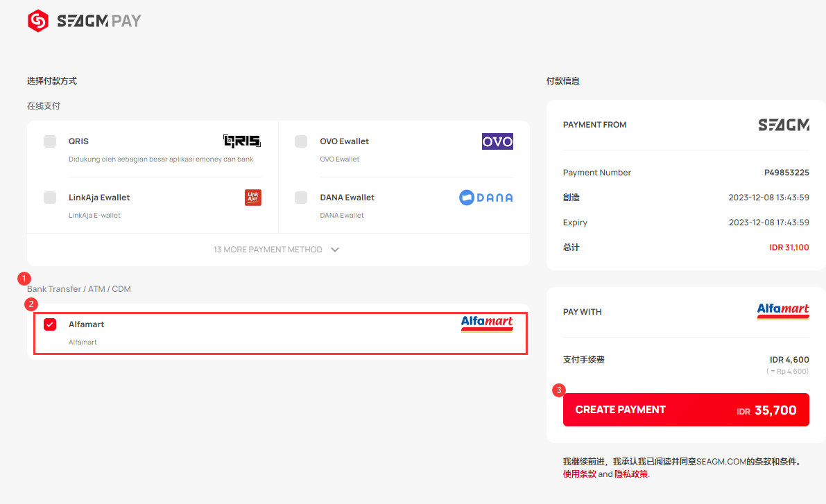Click the fee amount IDR 4,600
Image resolution: width=826 pixels, height=504 pixels.
pos(789,360)
